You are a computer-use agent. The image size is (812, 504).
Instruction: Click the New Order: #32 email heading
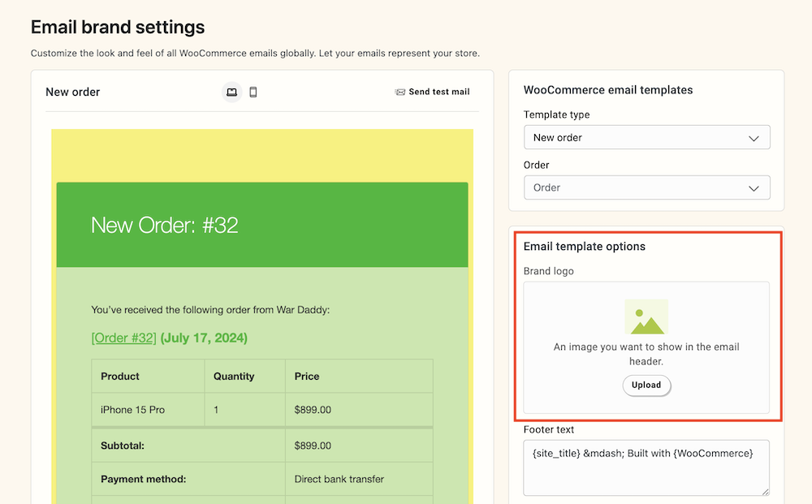(x=165, y=225)
